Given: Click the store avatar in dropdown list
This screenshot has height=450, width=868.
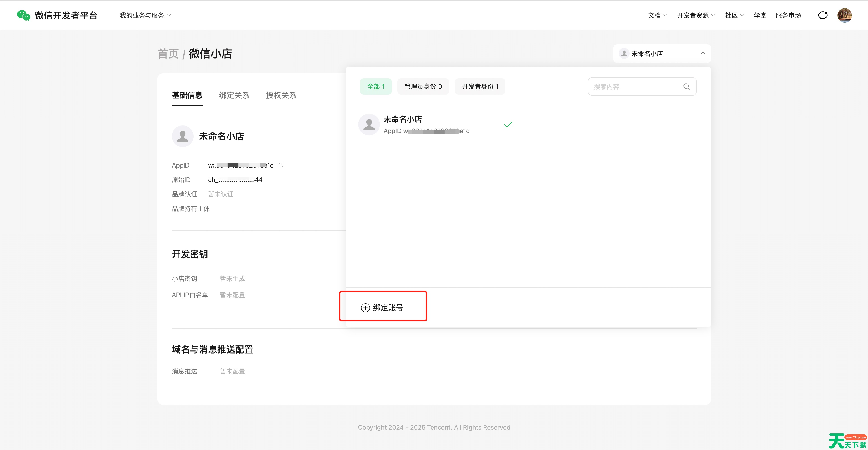Looking at the screenshot, I should pyautogui.click(x=369, y=124).
